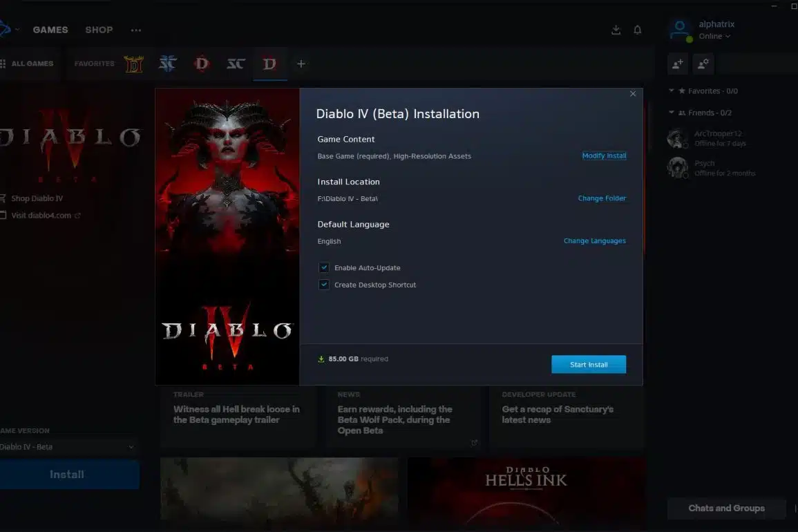
Task: Open the friend settings icon
Action: (703, 64)
